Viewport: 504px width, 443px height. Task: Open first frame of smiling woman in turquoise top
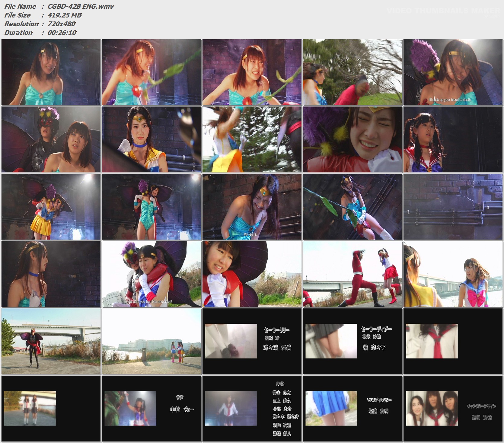pos(51,72)
